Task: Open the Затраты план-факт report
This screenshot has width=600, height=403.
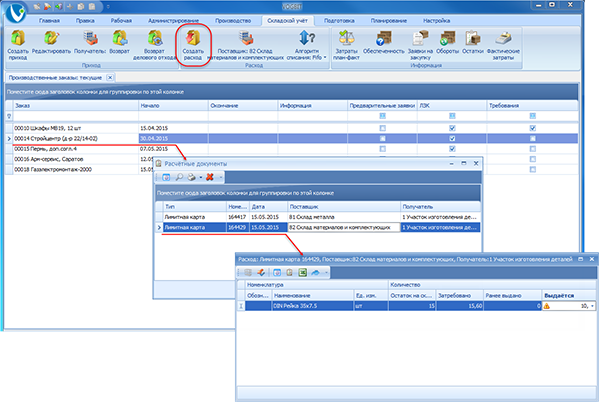Action: click(x=347, y=43)
